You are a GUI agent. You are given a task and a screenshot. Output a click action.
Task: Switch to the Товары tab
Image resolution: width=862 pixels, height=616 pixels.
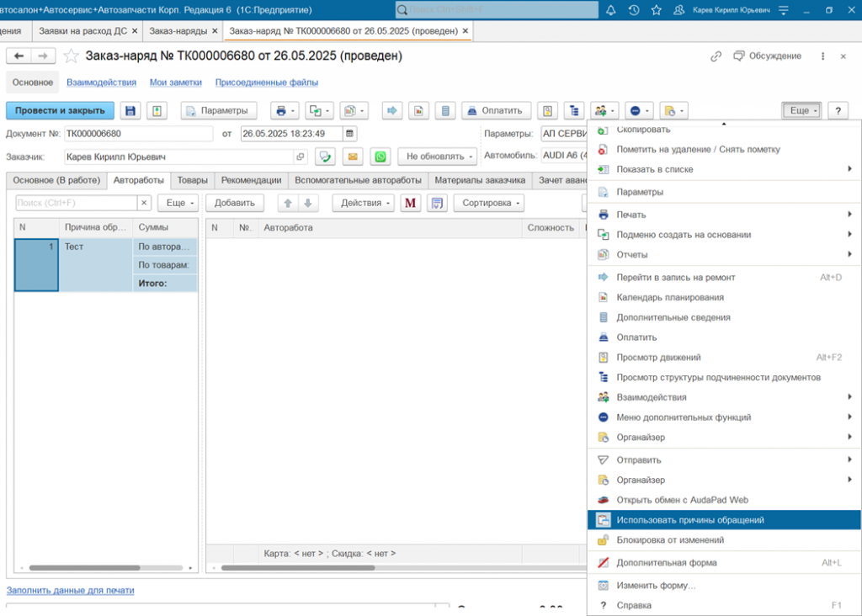(x=192, y=180)
